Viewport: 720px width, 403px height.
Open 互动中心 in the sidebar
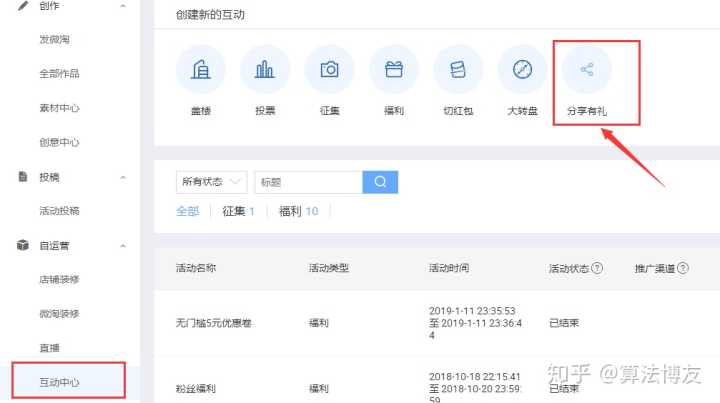(x=59, y=382)
